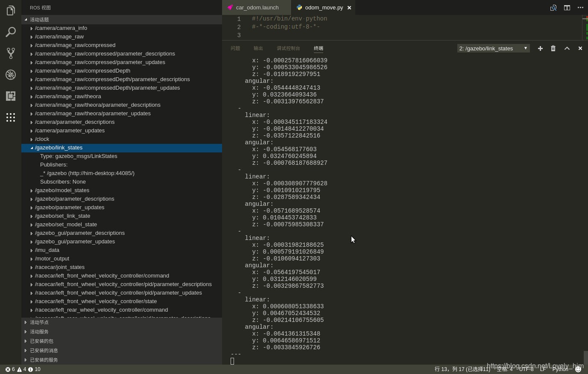This screenshot has height=374, width=588.
Task: Expand the 已安装的消息 section
Action: tap(122, 351)
